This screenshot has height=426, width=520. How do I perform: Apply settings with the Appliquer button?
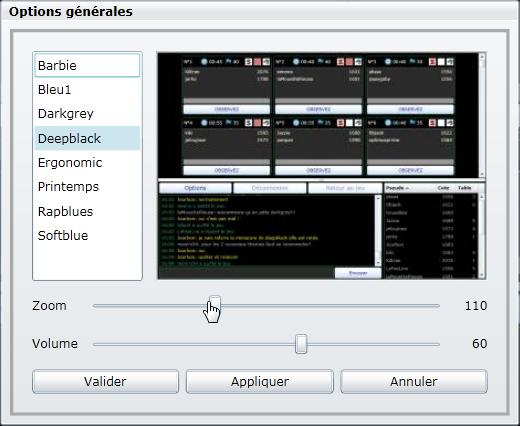point(260,382)
